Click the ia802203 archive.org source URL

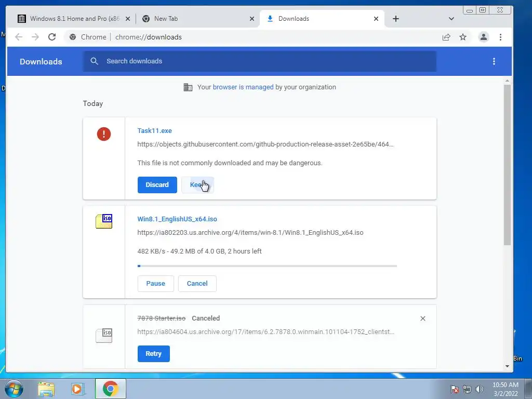[250, 232]
